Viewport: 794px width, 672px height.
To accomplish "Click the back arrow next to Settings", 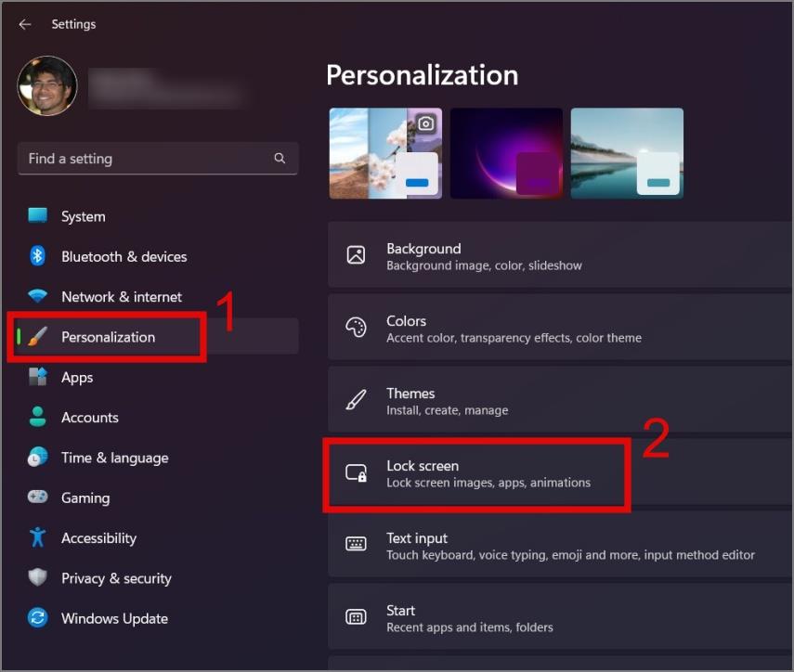I will point(25,24).
